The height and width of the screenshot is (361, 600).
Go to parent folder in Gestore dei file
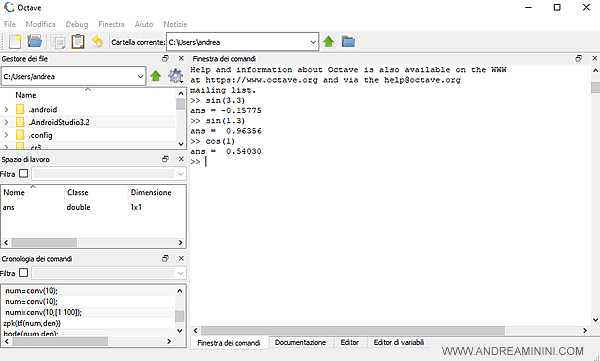pos(155,76)
